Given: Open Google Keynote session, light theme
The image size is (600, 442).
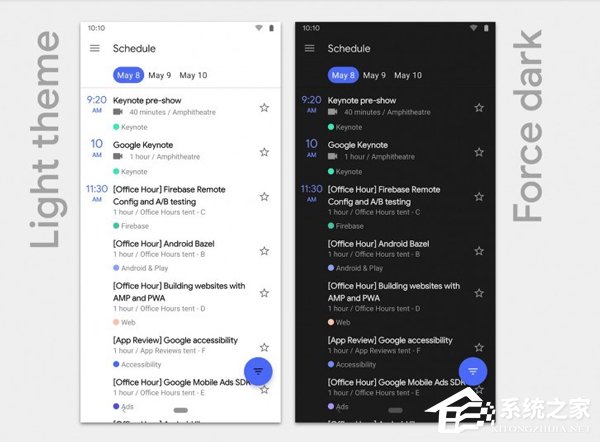Looking at the screenshot, I should point(143,145).
